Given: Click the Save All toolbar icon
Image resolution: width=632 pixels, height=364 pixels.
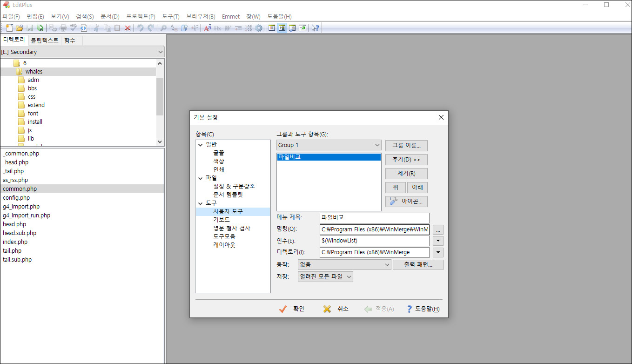Looking at the screenshot, I should pyautogui.click(x=40, y=28).
